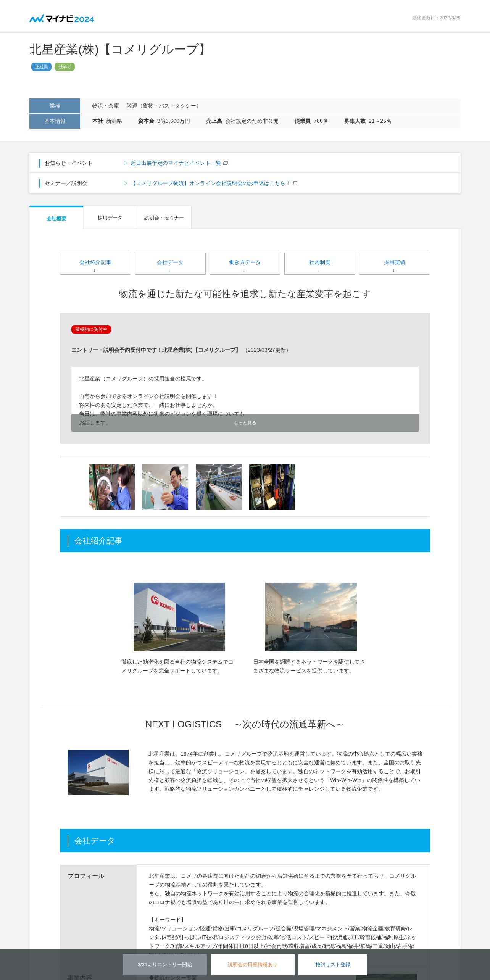The image size is (490, 980).
Task: Jump to 社内制度 section anchor
Action: 320,264
